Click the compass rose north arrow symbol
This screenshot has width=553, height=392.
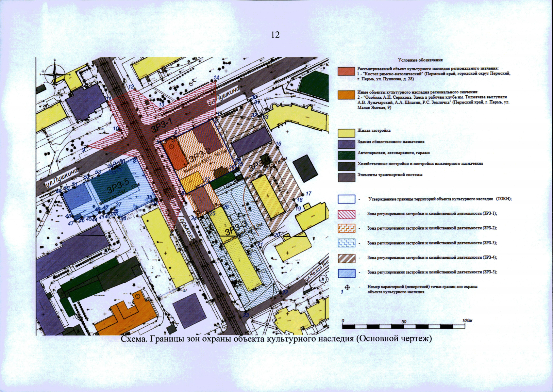pos(55,74)
